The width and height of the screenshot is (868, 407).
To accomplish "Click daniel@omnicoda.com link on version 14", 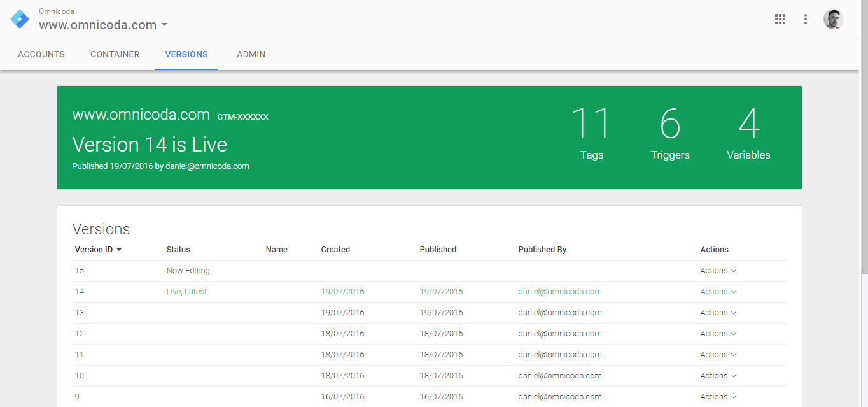I will point(559,291).
